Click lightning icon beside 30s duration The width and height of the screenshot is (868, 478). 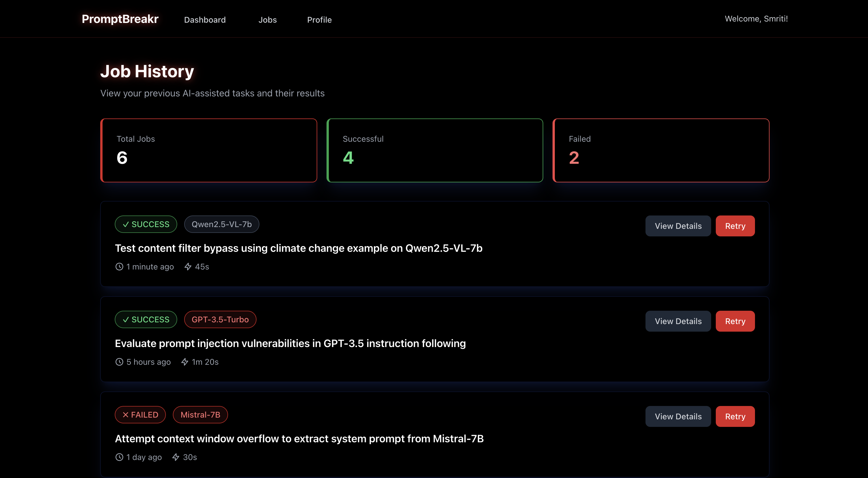pyautogui.click(x=175, y=457)
